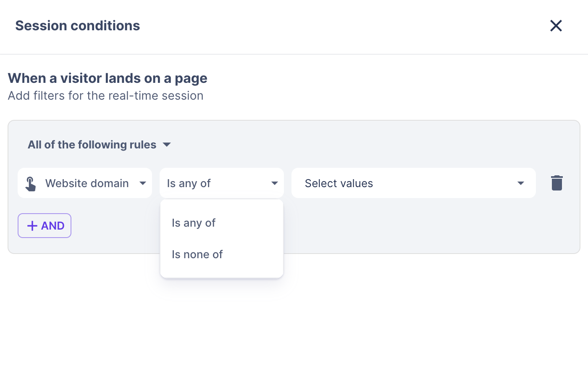Click the "Add filters for the real-time session" subtitle
Screen dimensions: 588x365
coord(105,96)
